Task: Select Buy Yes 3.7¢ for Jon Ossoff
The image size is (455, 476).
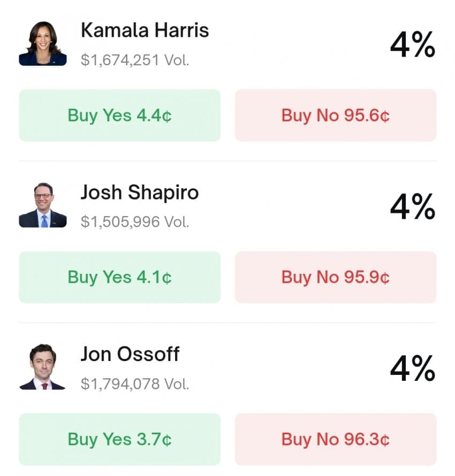Action: pos(119,439)
